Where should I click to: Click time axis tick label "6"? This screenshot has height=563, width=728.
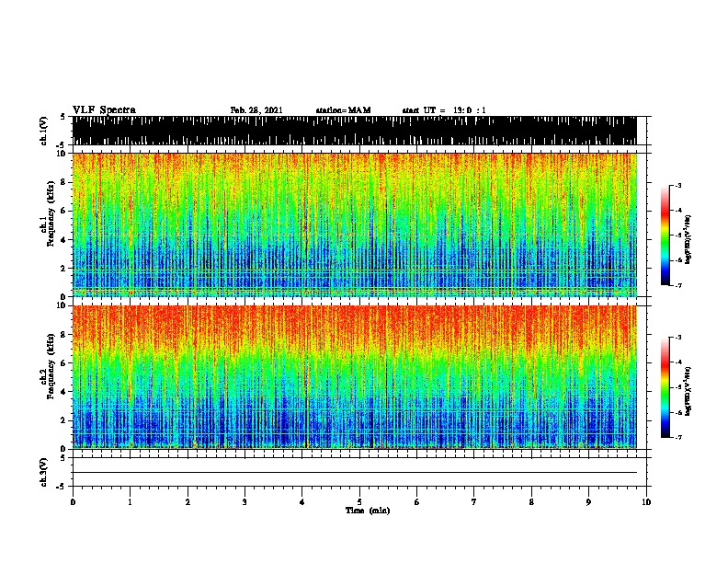coord(417,501)
